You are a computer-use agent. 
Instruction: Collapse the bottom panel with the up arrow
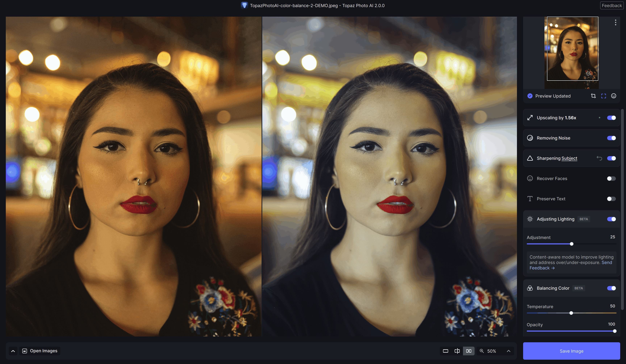[13, 351]
